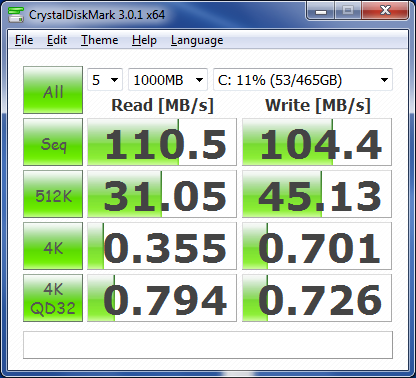Start the 4K random test

53,246
